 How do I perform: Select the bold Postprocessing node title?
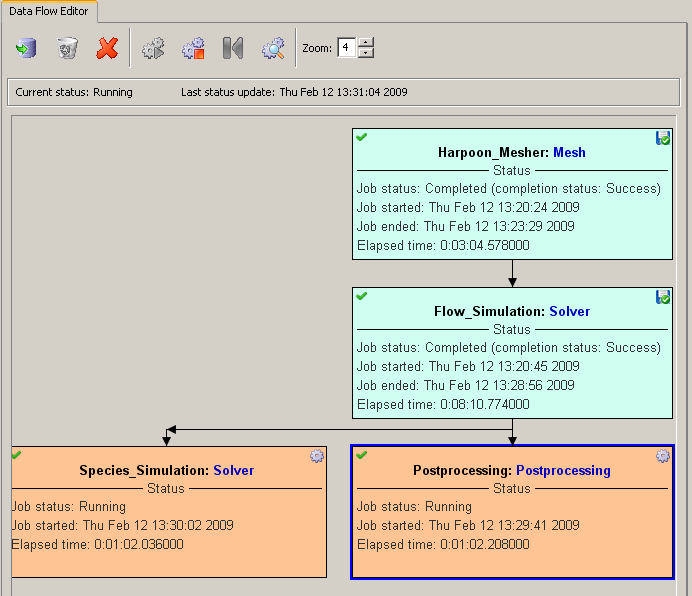coord(463,471)
